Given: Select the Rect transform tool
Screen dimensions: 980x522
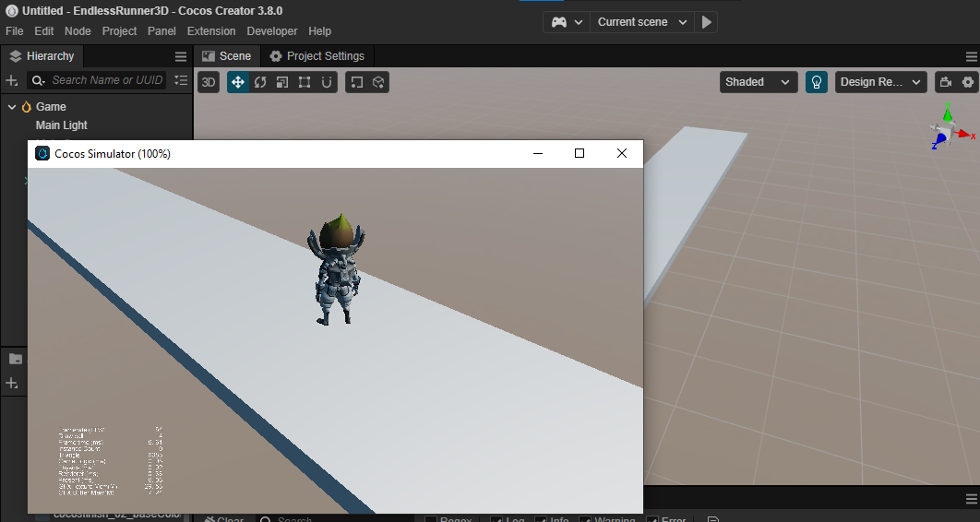Looking at the screenshot, I should click(305, 82).
